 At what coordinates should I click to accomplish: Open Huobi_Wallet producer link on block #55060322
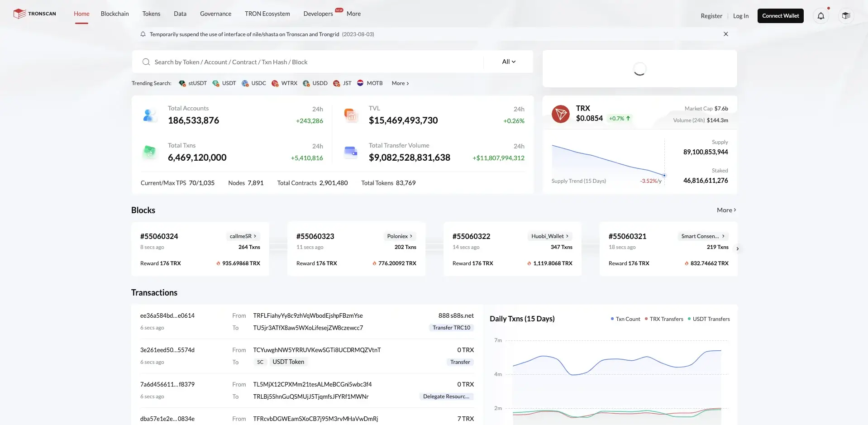550,236
